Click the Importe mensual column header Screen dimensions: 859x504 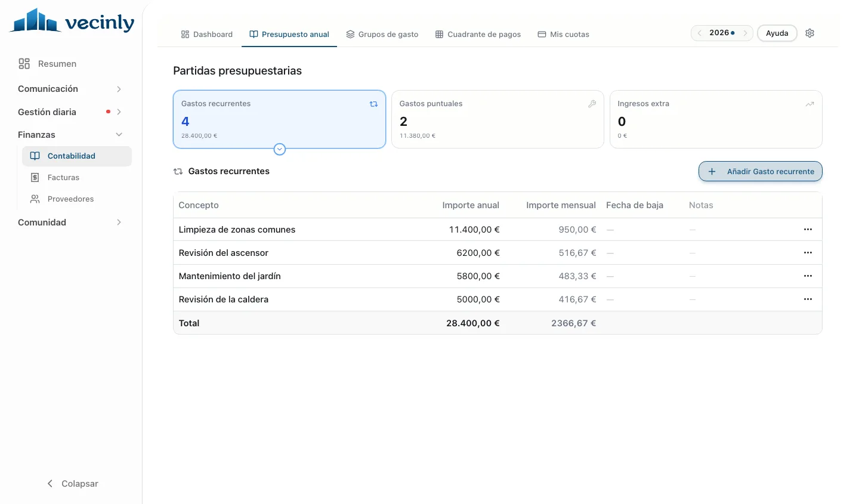coord(561,205)
